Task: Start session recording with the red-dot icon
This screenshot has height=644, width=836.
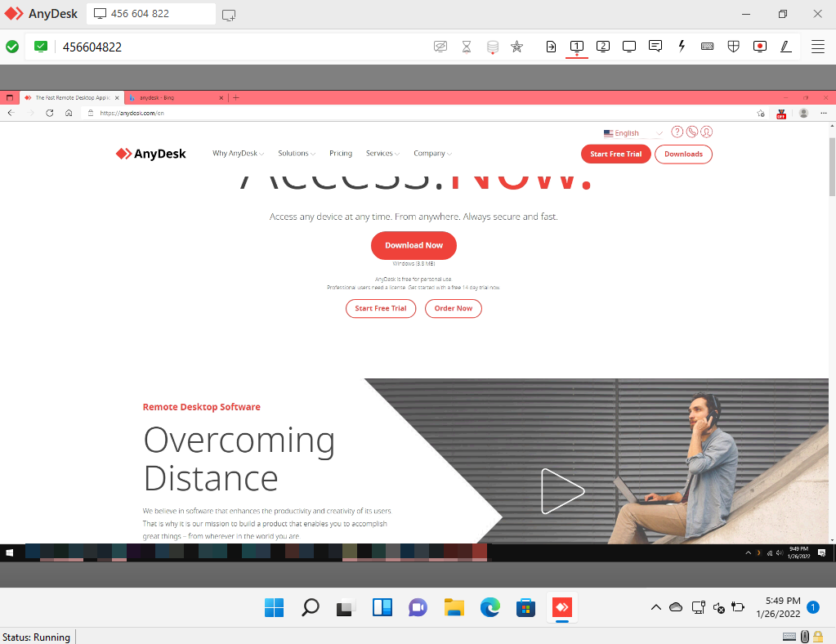Action: click(x=760, y=47)
